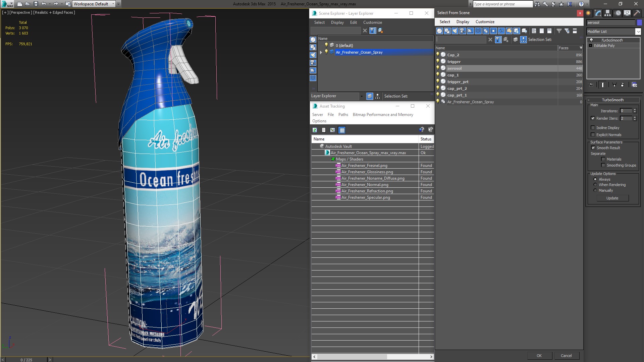Expand the Editable Poly sub-objects
The height and width of the screenshot is (362, 644).
(x=591, y=46)
